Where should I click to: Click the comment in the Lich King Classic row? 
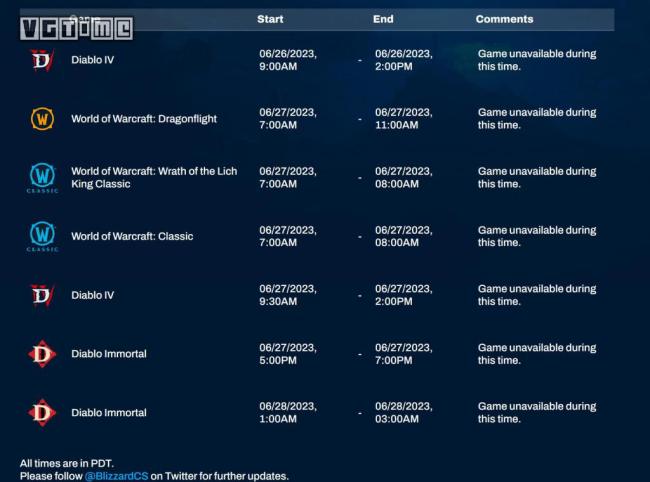pyautogui.click(x=537, y=178)
